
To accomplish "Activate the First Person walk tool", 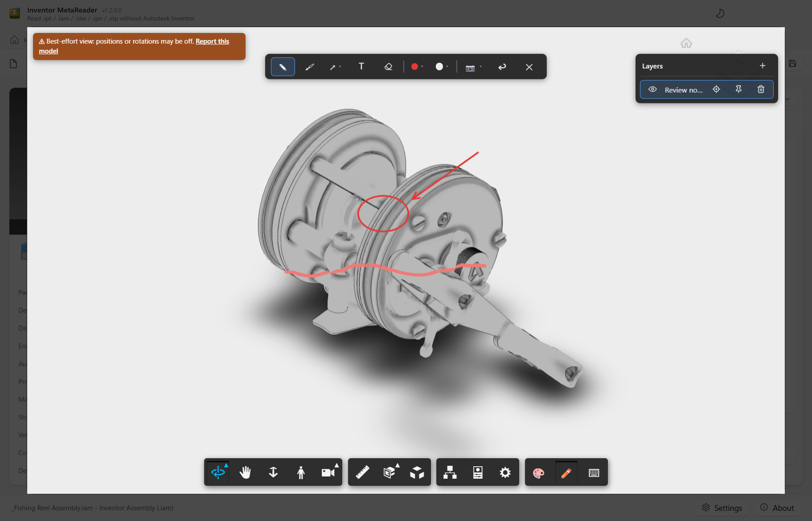I will (301, 472).
